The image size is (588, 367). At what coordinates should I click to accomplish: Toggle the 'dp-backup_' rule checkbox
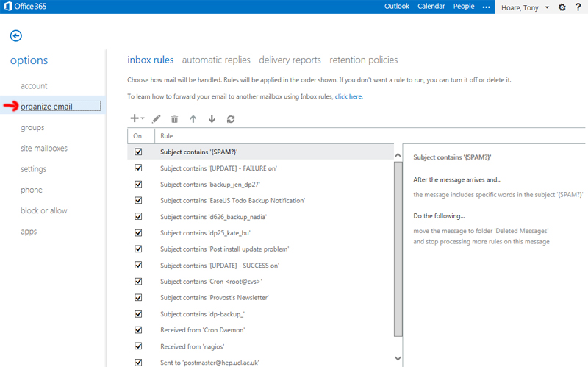pyautogui.click(x=138, y=314)
